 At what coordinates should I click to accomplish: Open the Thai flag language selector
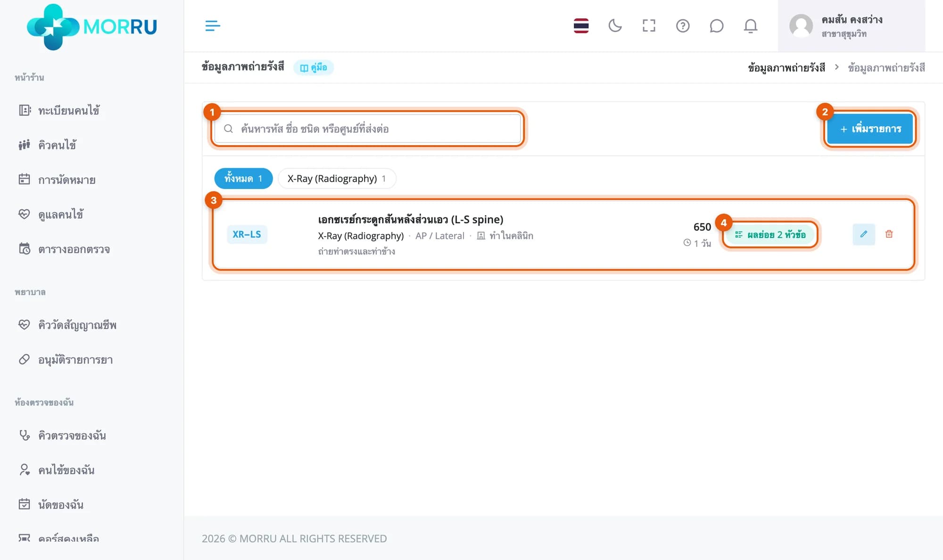(x=581, y=26)
